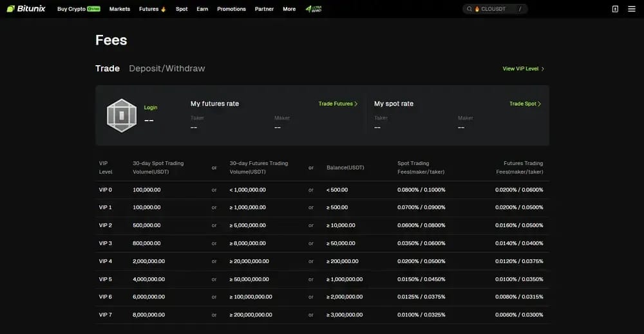Expand the More navigation menu
The height and width of the screenshot is (334, 644).
pyautogui.click(x=289, y=8)
